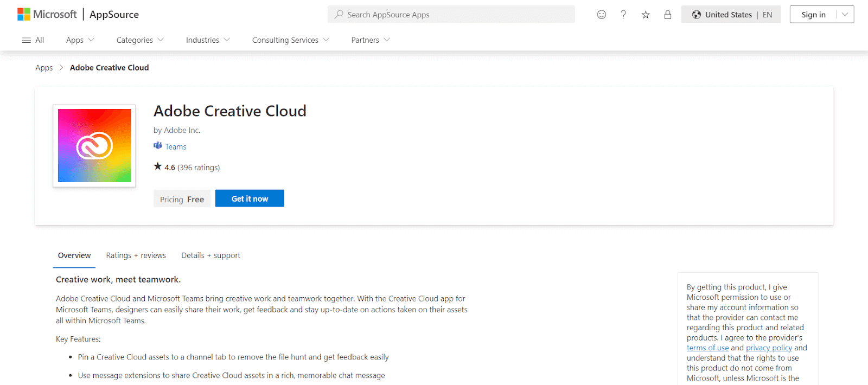Expand the Apps menu

(80, 40)
